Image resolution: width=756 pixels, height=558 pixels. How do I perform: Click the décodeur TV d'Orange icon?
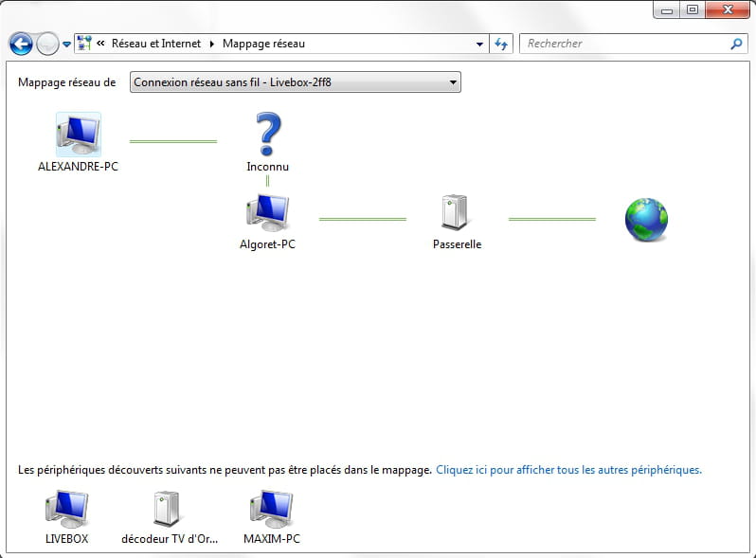point(168,509)
